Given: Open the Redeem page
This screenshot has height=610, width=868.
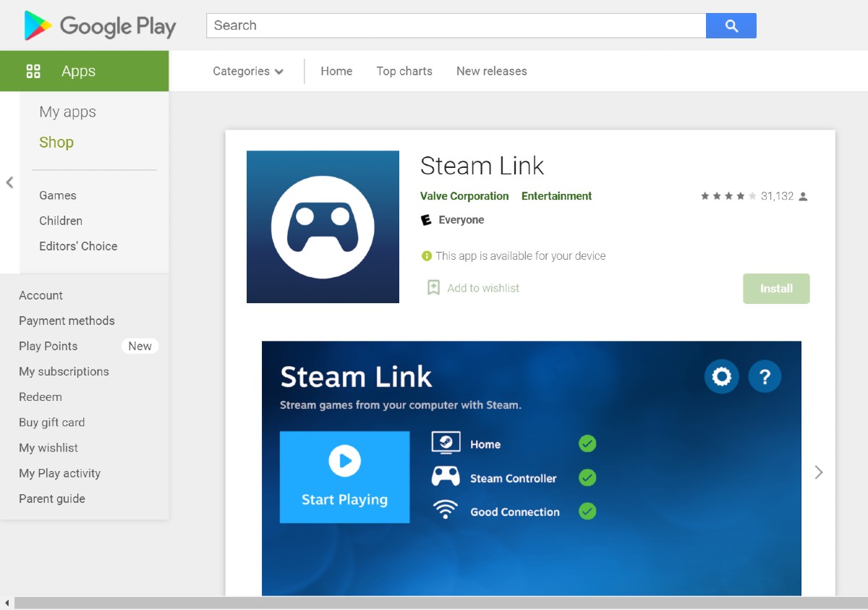Looking at the screenshot, I should tap(41, 397).
